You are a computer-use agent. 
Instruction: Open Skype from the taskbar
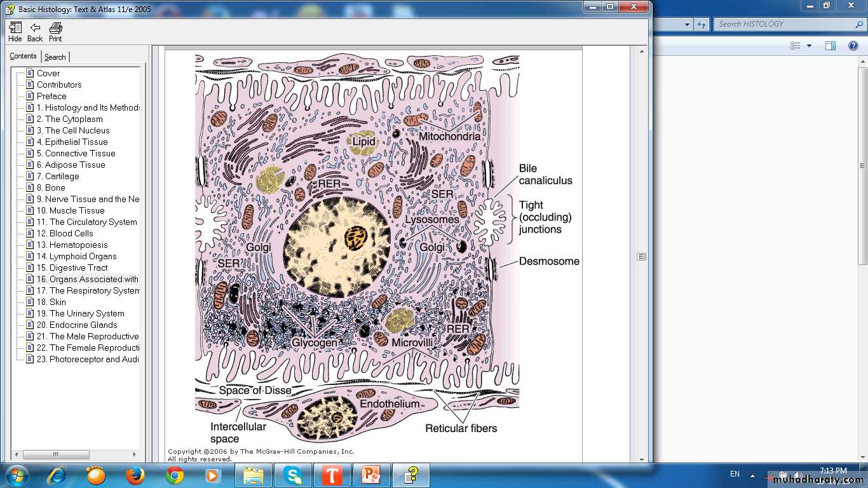(x=293, y=475)
